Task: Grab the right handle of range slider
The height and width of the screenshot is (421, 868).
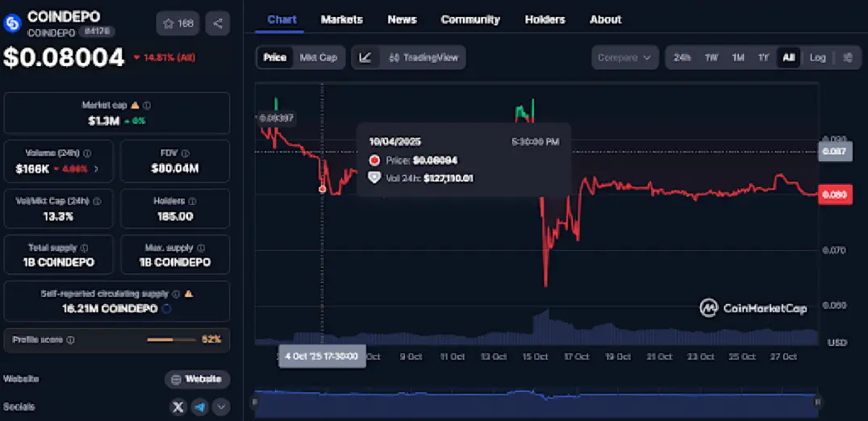Action: [819, 402]
